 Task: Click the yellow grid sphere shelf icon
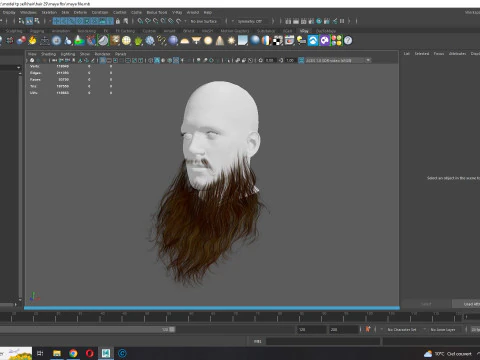pyautogui.click(x=126, y=41)
